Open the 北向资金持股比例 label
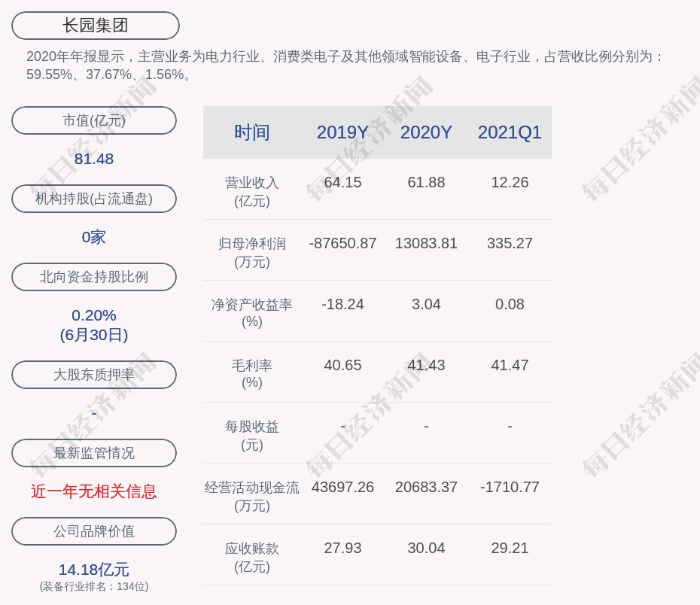The width and height of the screenshot is (700, 605). pyautogui.click(x=94, y=277)
